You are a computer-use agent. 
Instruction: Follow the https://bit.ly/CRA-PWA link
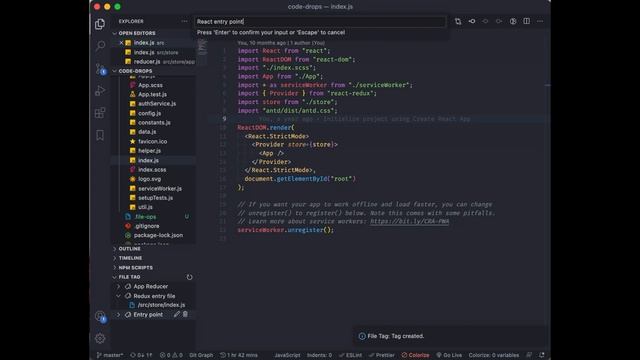409,222
